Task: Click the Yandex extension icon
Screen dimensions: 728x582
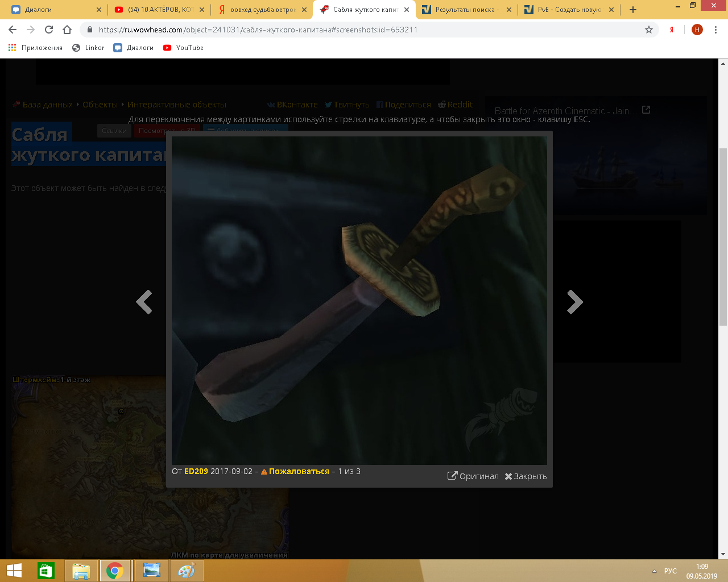Action: coord(672,30)
